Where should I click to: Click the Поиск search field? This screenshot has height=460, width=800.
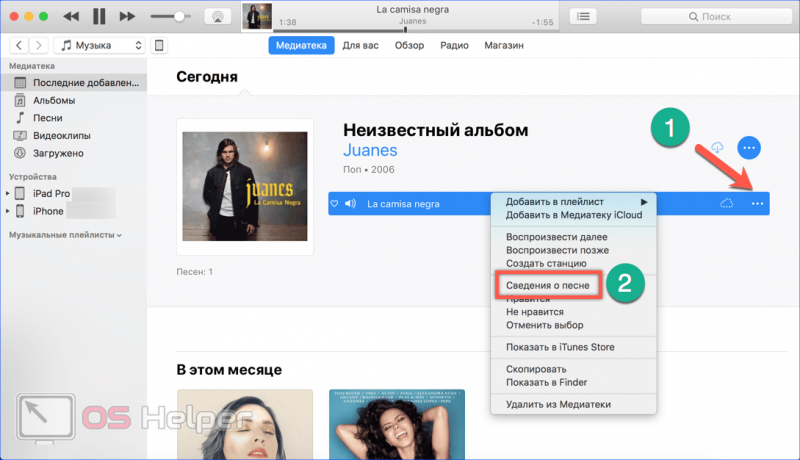click(x=716, y=16)
